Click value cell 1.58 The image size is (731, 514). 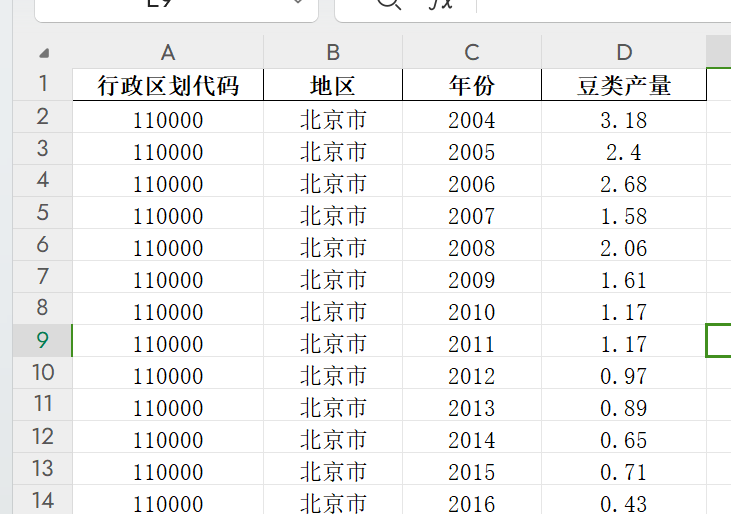tap(624, 213)
